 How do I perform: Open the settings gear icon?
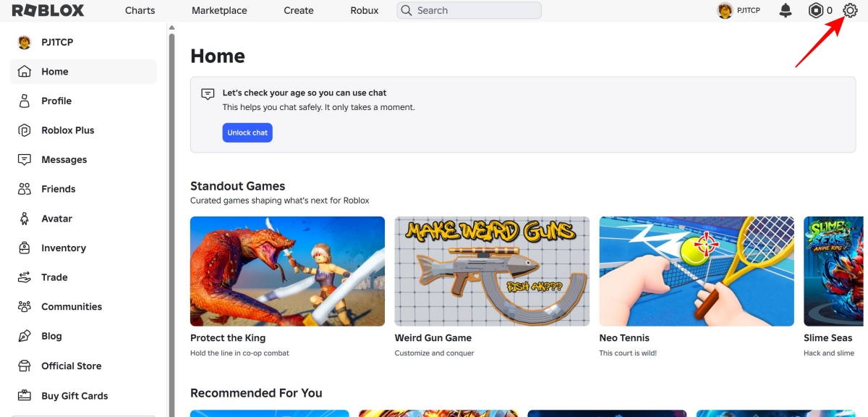click(x=850, y=10)
